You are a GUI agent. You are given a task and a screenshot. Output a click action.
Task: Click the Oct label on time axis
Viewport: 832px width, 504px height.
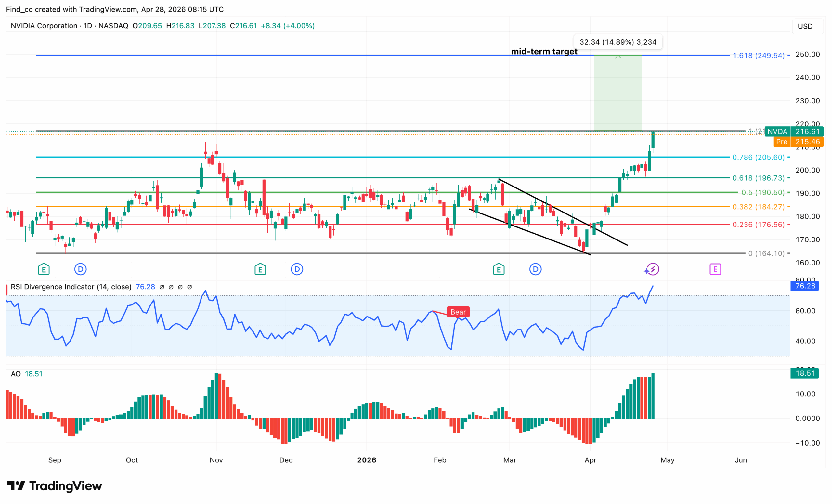pos(132,460)
